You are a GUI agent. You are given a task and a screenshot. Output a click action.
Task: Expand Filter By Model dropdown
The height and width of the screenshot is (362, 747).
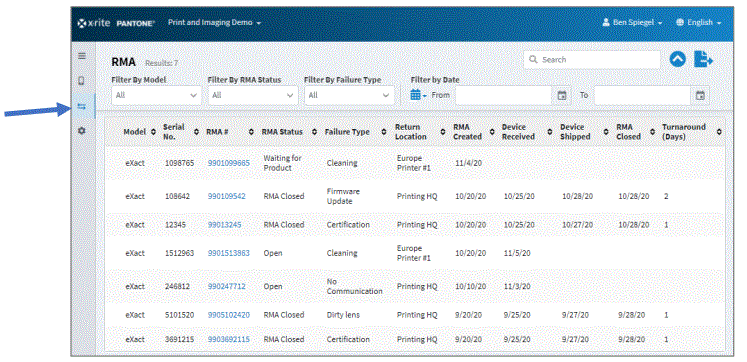click(157, 95)
